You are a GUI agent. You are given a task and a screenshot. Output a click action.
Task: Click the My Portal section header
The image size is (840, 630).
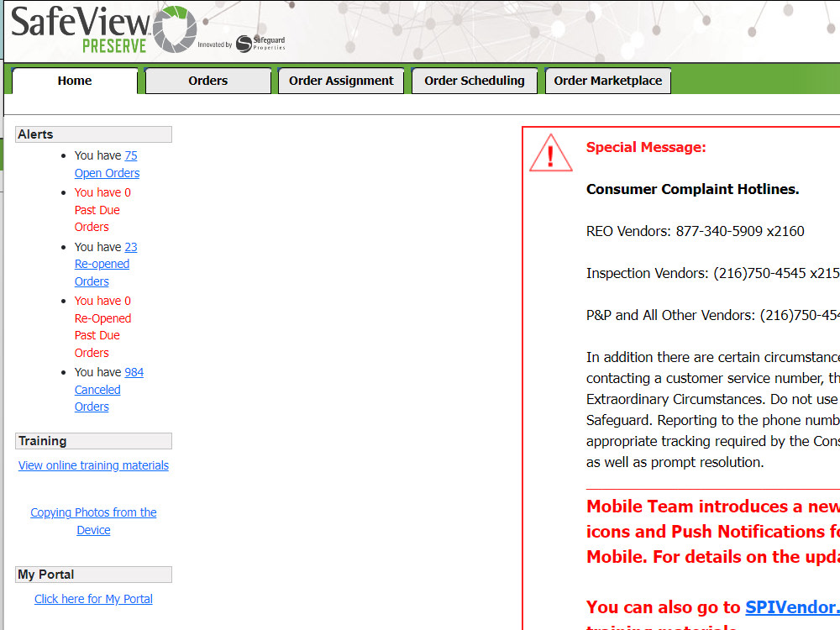click(x=93, y=575)
